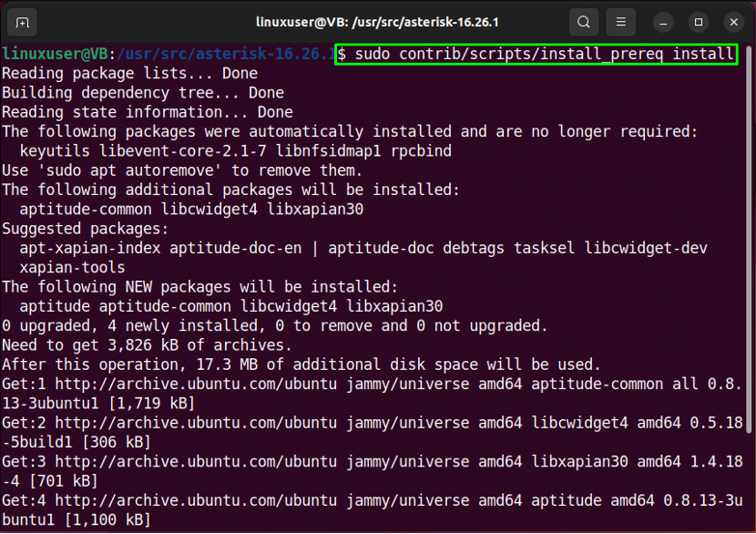The image size is (756, 534).
Task: Click the '13-3ubuntu1 [1,719 kB]' line
Action: point(98,404)
